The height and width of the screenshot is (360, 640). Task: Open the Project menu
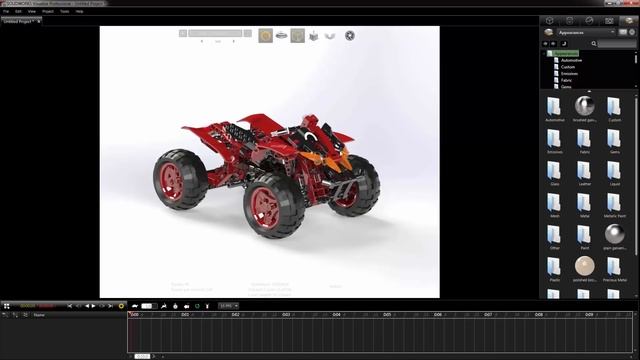48,11
